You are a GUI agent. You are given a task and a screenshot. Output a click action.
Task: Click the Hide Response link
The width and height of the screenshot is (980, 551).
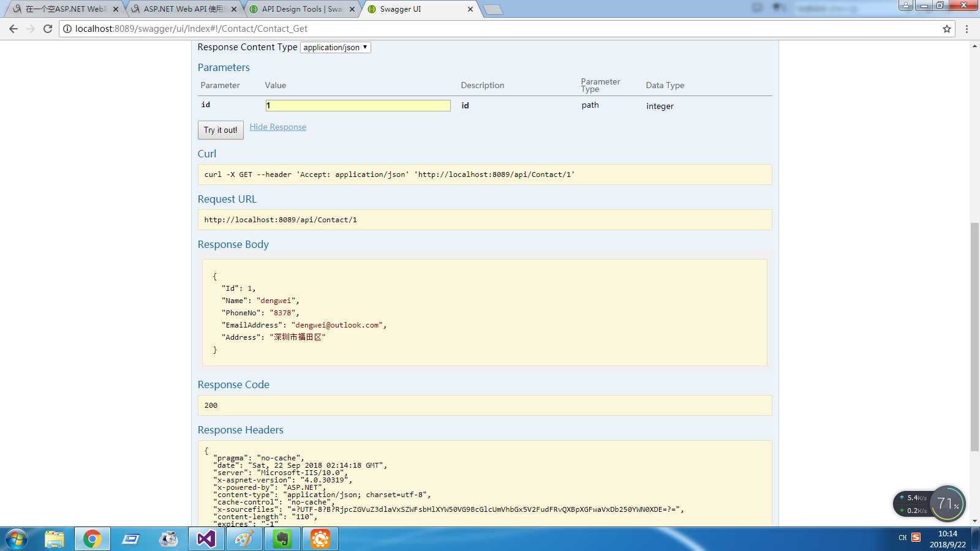tap(278, 127)
